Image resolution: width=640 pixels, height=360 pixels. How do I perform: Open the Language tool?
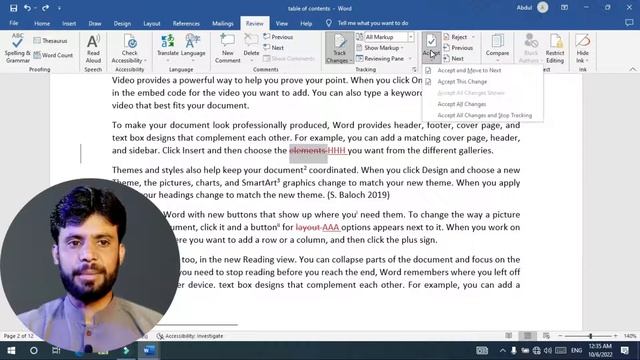pyautogui.click(x=193, y=46)
